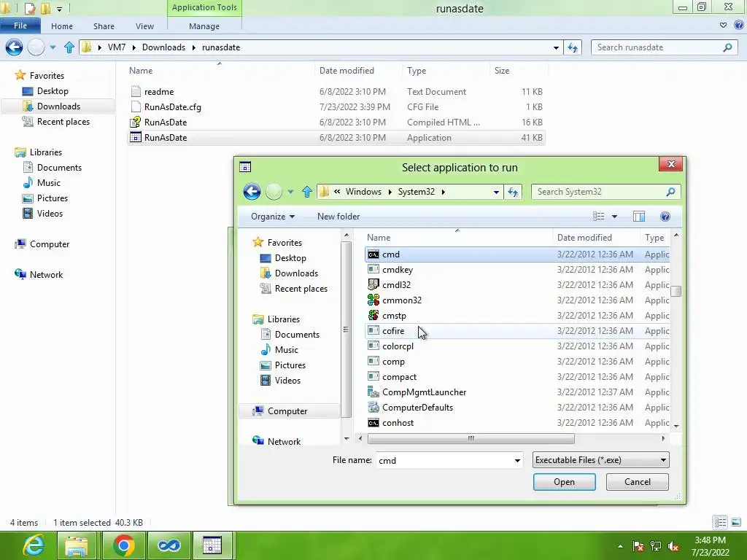
Task: Click the Up arrow in the Select application dialog
Action: click(x=307, y=192)
